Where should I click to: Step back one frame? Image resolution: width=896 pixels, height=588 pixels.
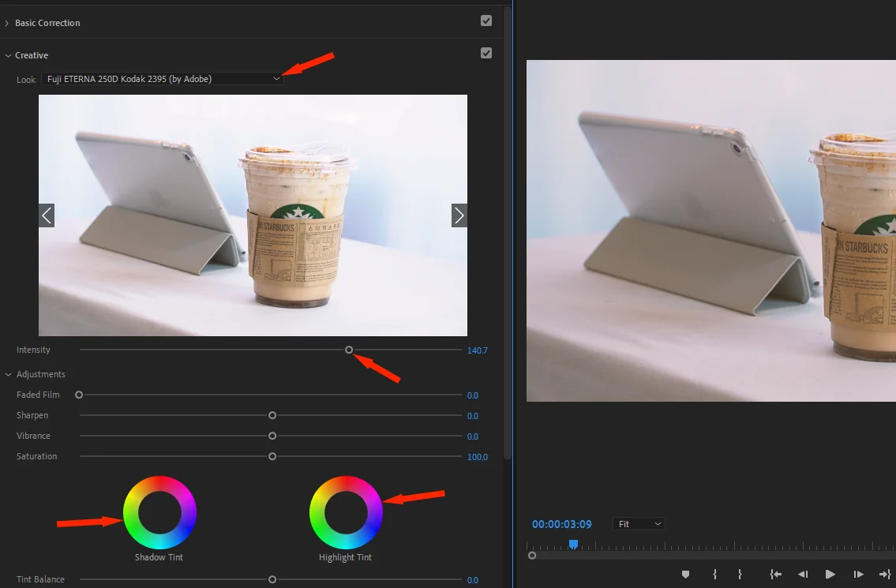coord(803,575)
